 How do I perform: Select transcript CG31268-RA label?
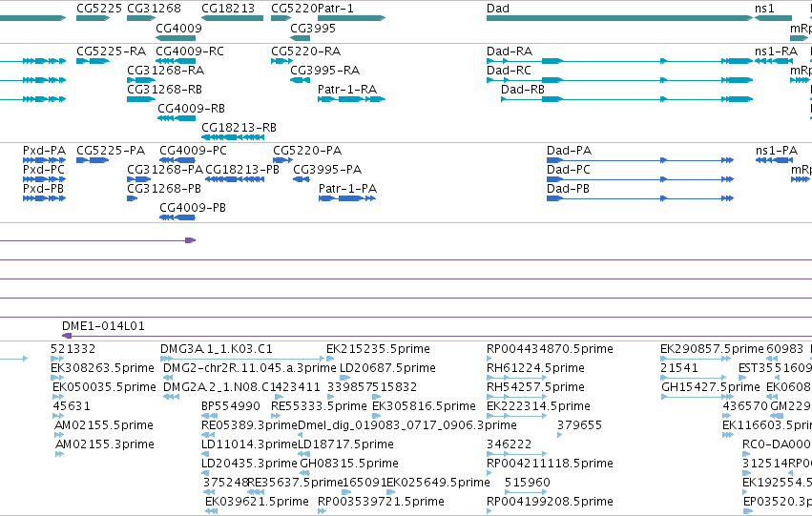(166, 71)
